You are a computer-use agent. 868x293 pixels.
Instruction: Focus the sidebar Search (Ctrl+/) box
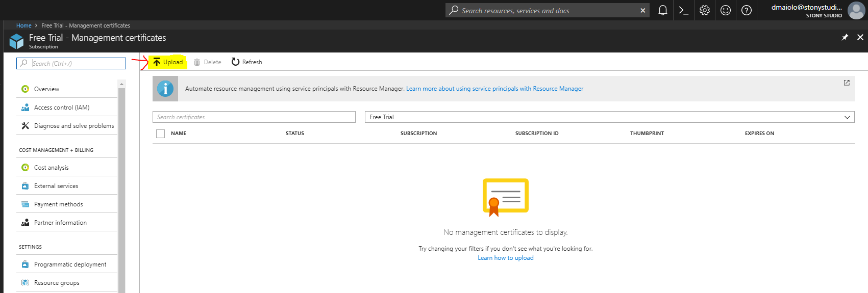71,63
